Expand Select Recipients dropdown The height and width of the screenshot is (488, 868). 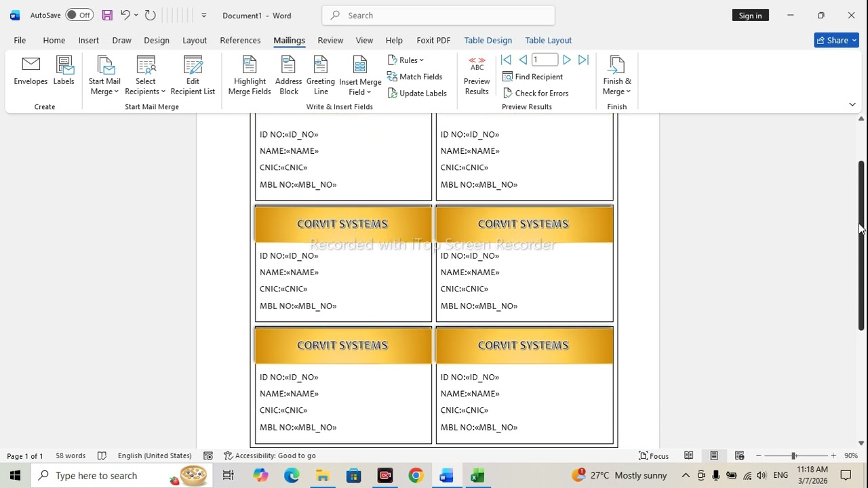click(x=145, y=76)
